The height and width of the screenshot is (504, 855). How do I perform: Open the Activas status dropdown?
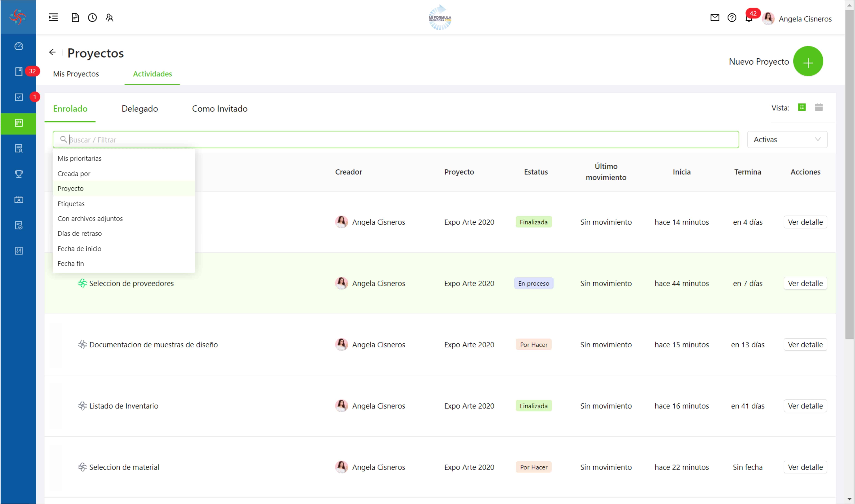click(787, 140)
